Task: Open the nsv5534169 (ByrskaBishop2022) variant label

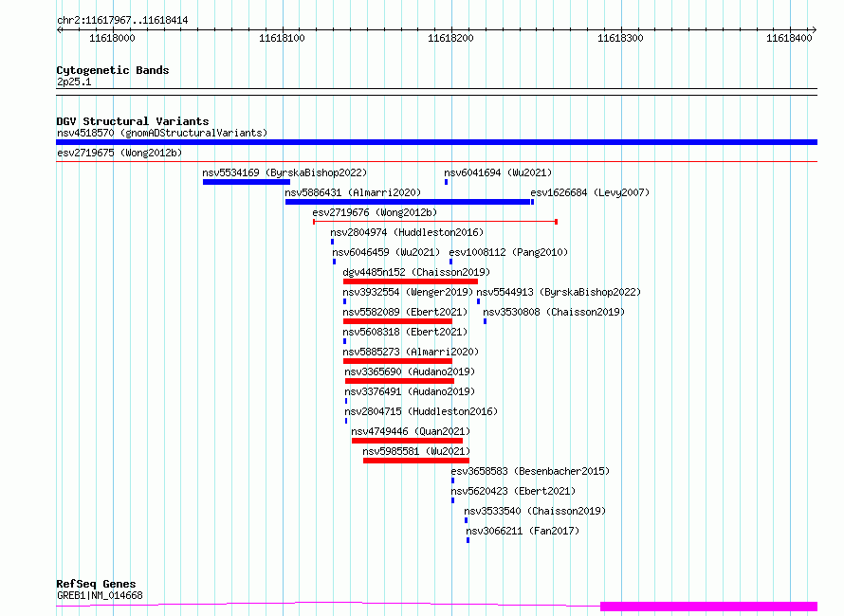Action: tap(284, 172)
